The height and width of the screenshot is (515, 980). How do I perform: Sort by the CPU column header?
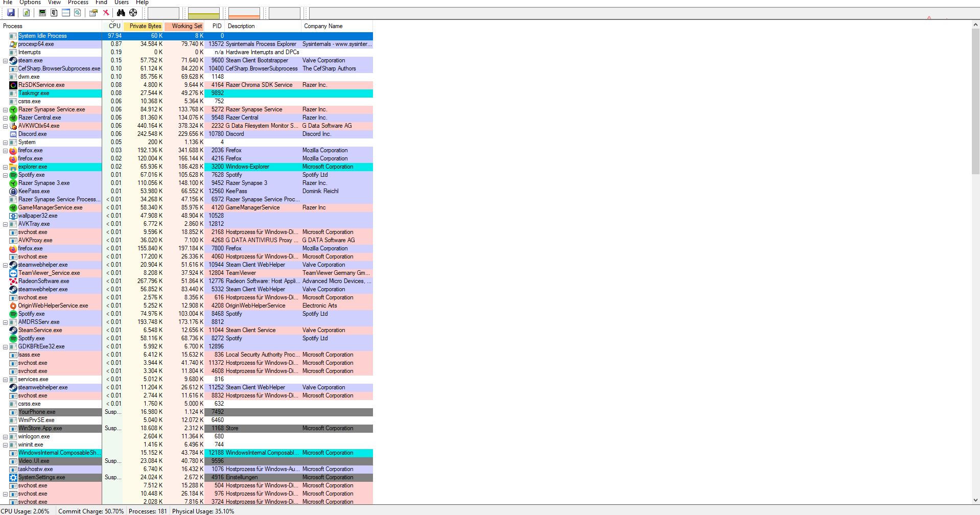[x=113, y=26]
